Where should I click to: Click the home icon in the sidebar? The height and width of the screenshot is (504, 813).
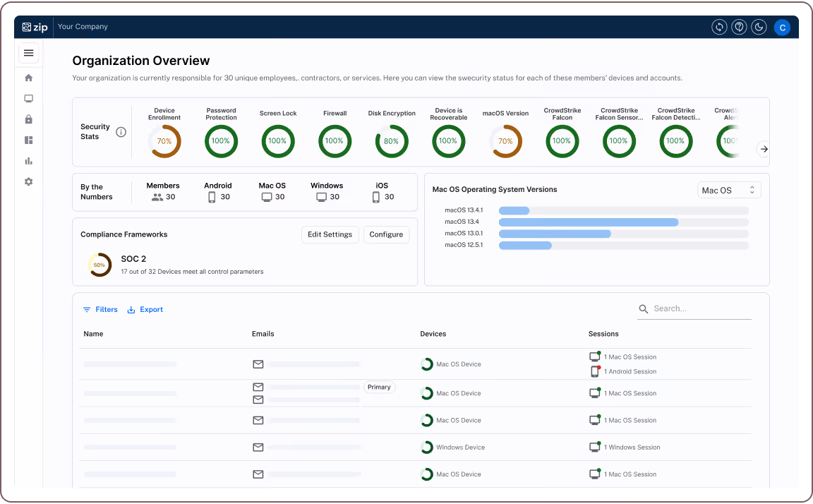(28, 78)
